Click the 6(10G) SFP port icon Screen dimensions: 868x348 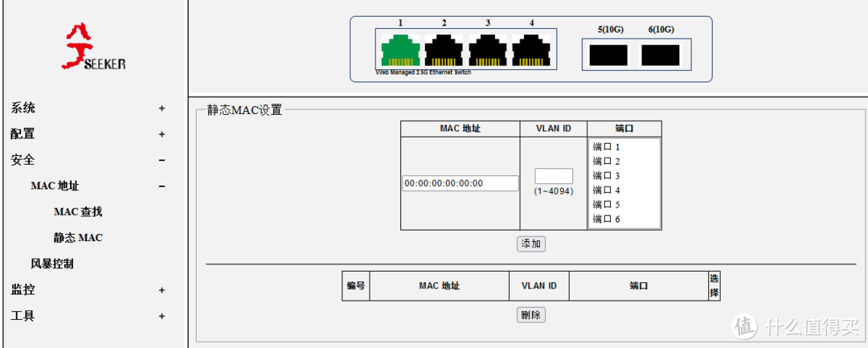click(661, 55)
